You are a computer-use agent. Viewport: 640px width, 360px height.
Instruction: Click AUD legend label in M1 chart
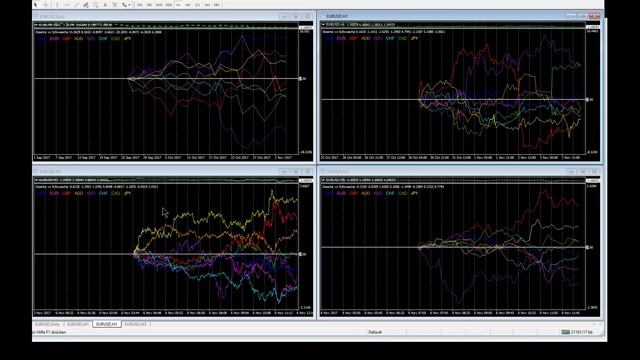[x=79, y=193]
